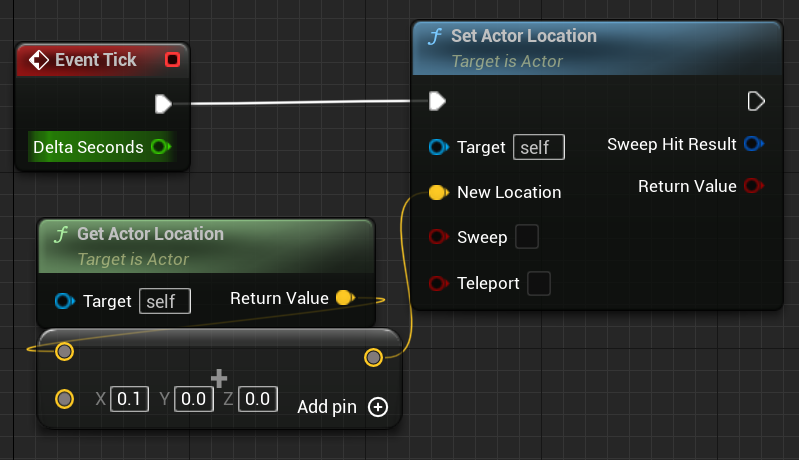799x460 pixels.
Task: Click Add pin plus button
Action: tap(378, 407)
